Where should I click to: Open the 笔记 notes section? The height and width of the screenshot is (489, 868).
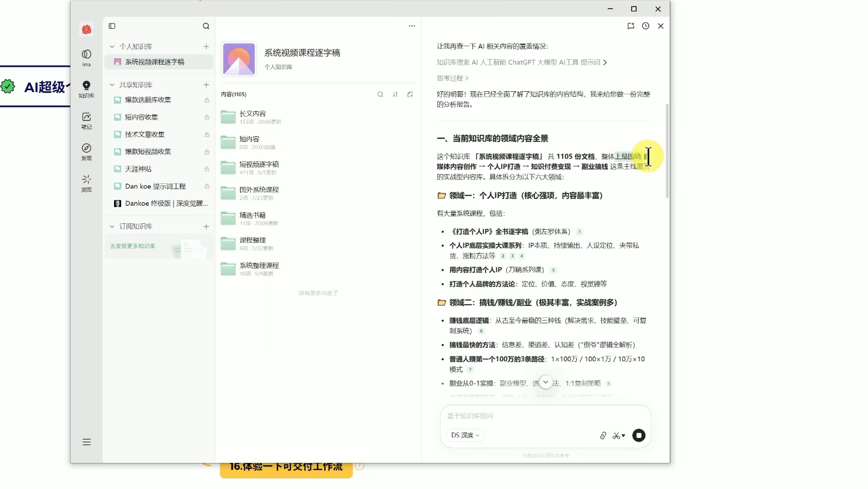pyautogui.click(x=86, y=120)
